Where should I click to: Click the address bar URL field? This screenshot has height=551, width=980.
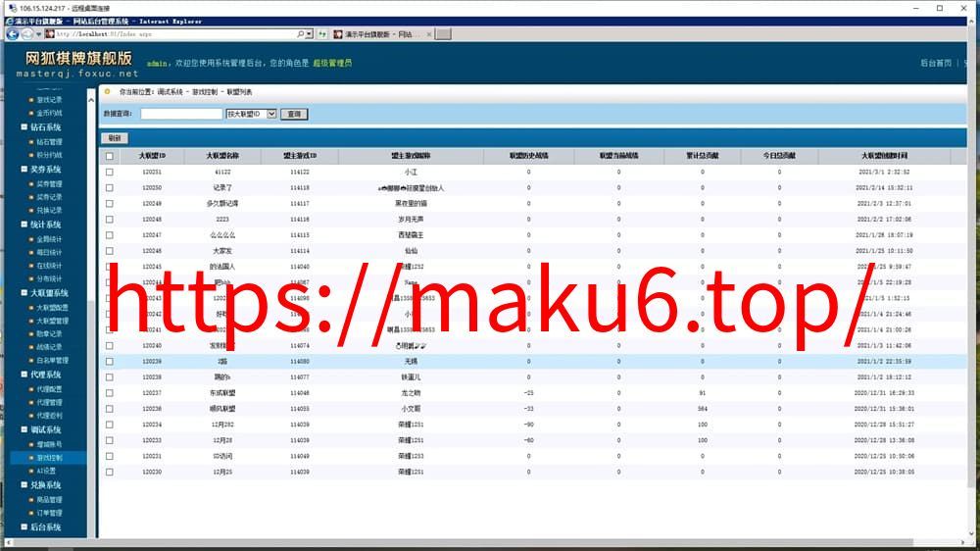tap(175, 33)
